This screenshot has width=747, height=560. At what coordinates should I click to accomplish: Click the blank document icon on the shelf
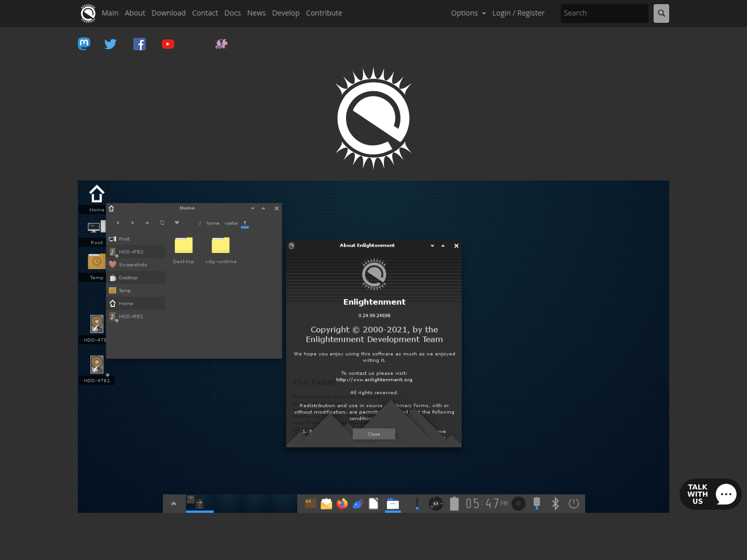click(374, 503)
